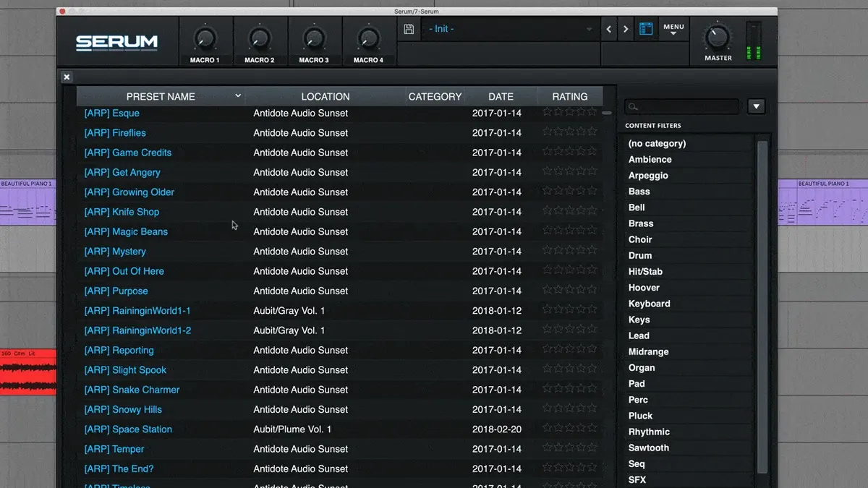The height and width of the screenshot is (488, 868).
Task: Click the Macro 4 knob
Action: (x=368, y=38)
